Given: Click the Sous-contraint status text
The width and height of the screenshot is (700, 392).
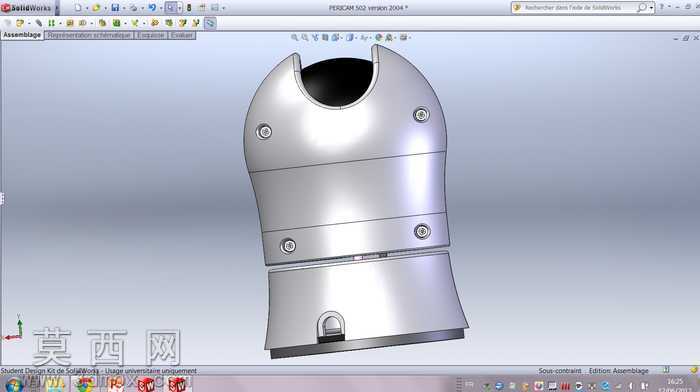Looking at the screenshot, I should (x=560, y=371).
